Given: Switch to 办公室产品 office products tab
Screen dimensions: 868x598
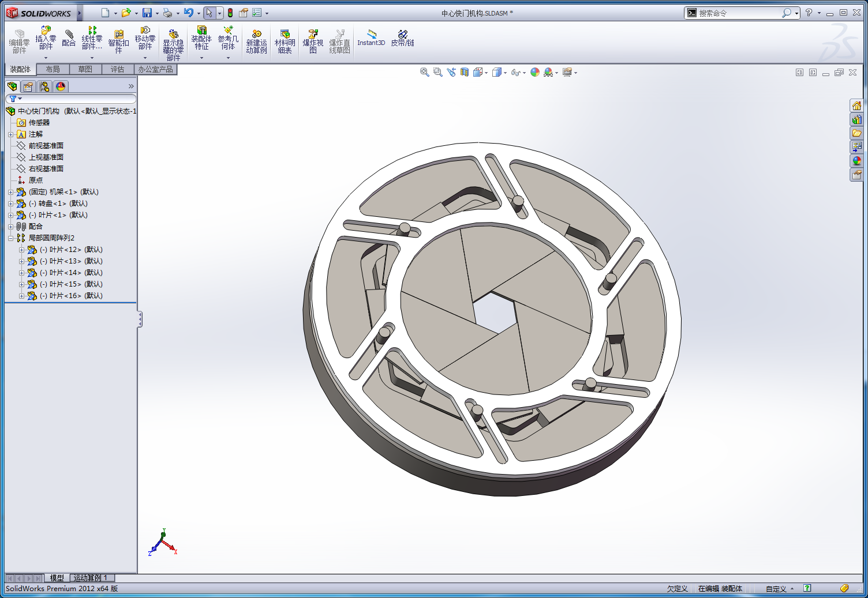Looking at the screenshot, I should coord(155,69).
